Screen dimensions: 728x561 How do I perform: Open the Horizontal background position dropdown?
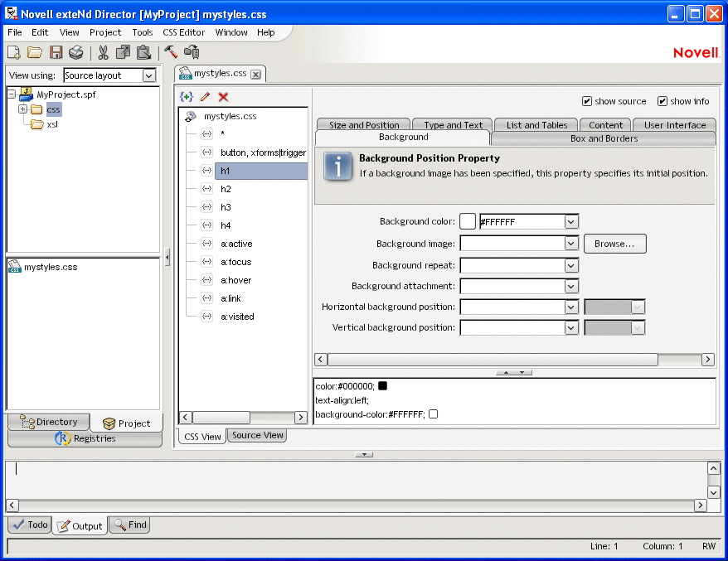(571, 307)
